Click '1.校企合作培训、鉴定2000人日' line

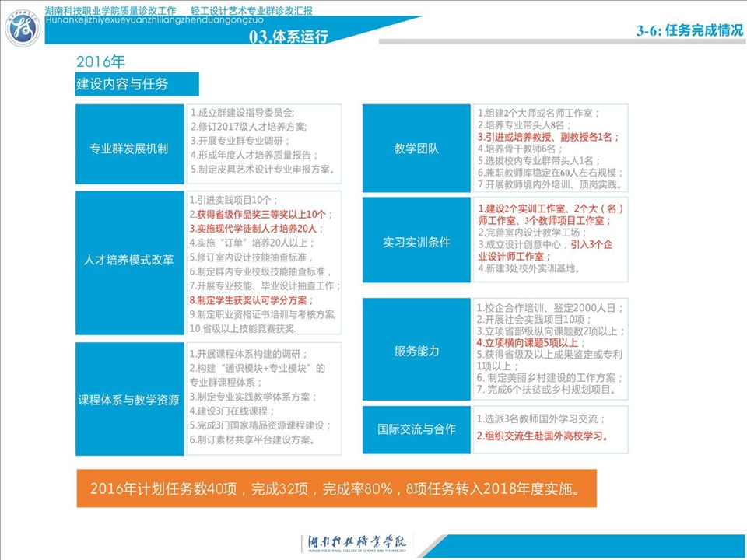550,308
